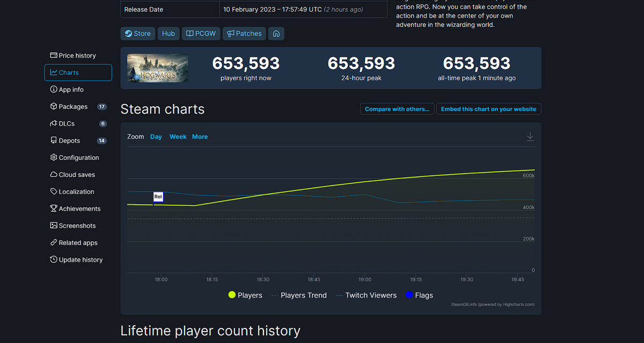Screen dimensions: 644x343
Task: Open App info sidebar item
Action: coord(78,90)
